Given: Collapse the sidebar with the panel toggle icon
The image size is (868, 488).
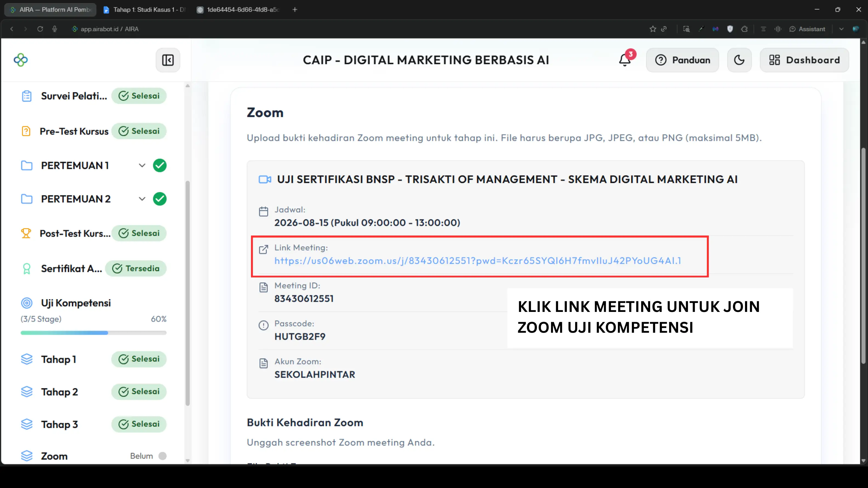Looking at the screenshot, I should click(168, 60).
